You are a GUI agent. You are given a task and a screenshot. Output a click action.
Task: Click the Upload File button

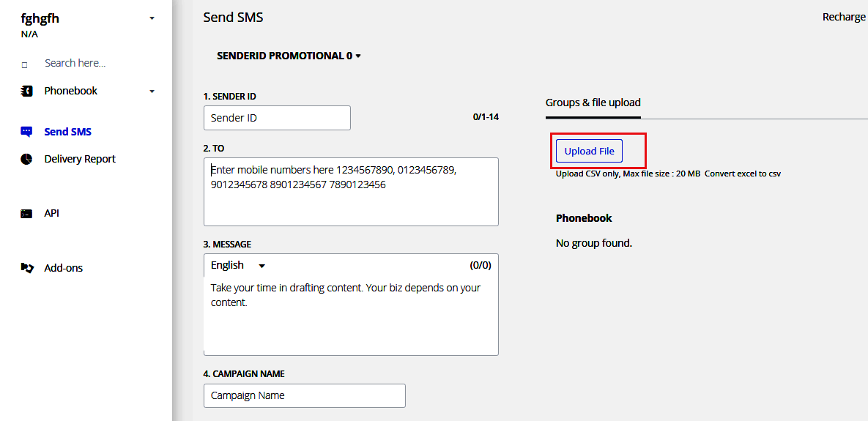pos(589,151)
